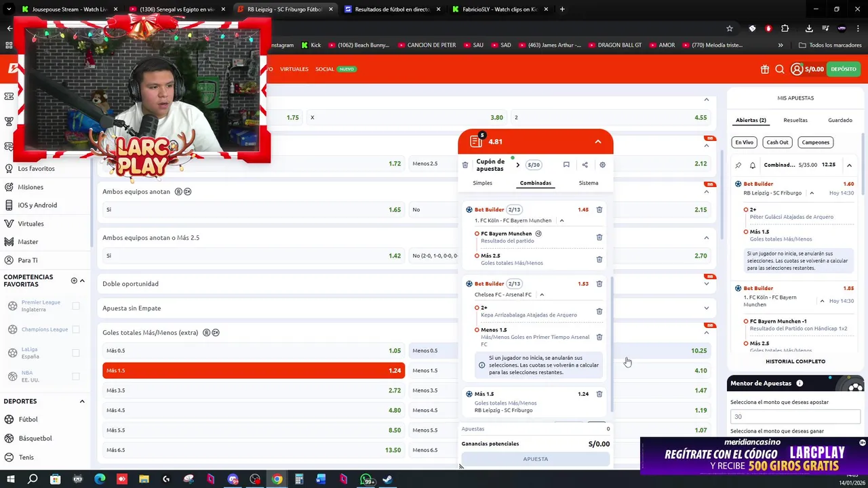
Task: Open the Abiertas (2) bets tab
Action: tap(751, 120)
